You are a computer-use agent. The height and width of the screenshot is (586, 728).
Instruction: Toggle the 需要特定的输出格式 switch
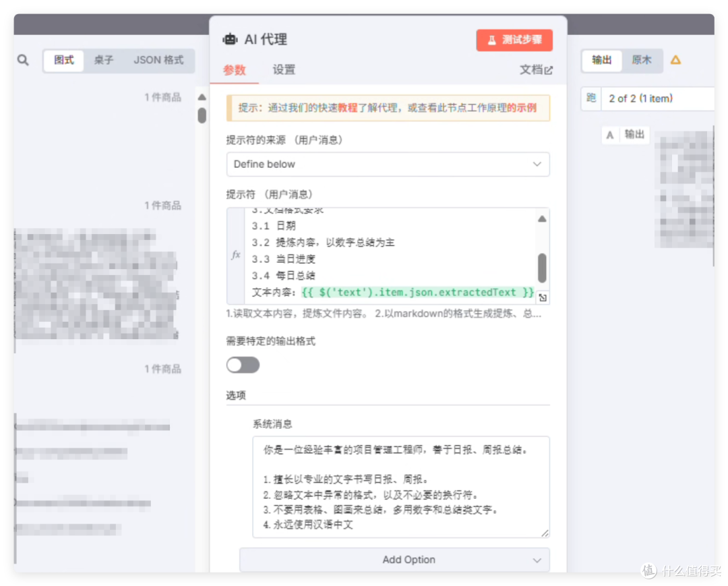tap(243, 365)
